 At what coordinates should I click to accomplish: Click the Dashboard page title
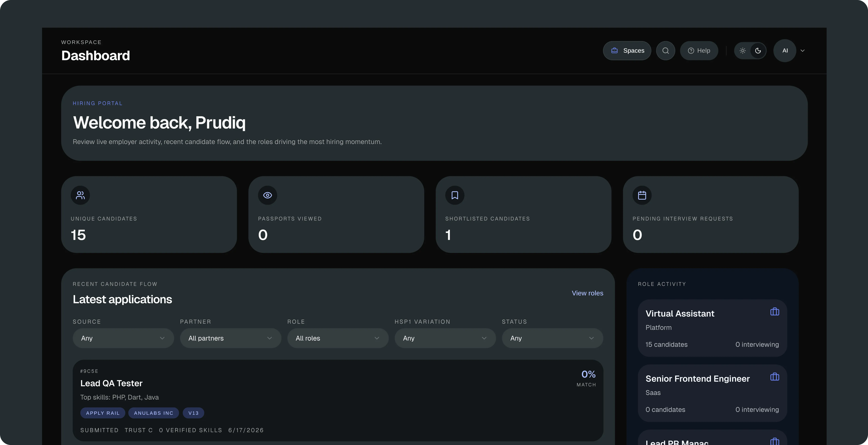[x=96, y=56]
